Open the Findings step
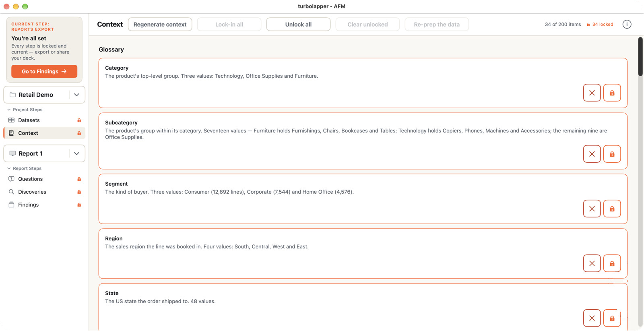The height and width of the screenshot is (331, 644). pyautogui.click(x=44, y=205)
